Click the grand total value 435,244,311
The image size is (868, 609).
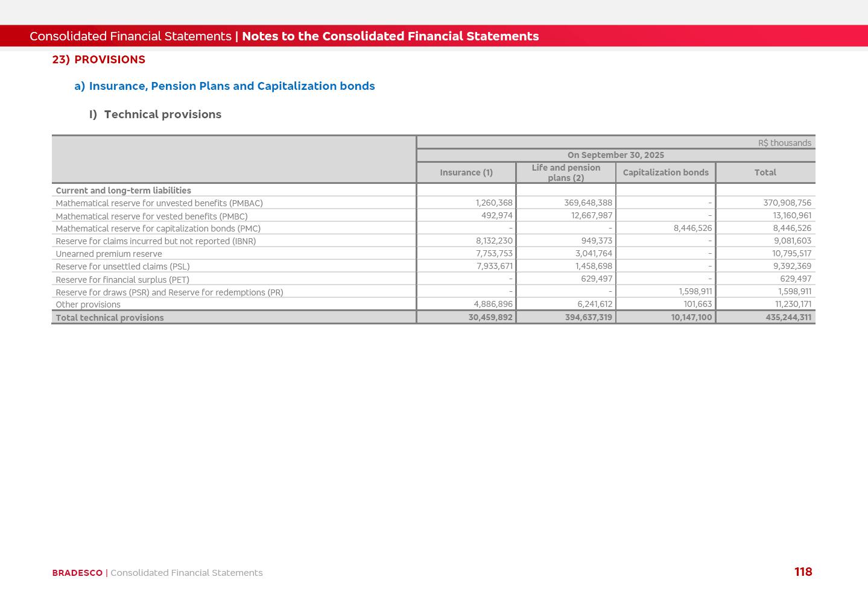[788, 317]
